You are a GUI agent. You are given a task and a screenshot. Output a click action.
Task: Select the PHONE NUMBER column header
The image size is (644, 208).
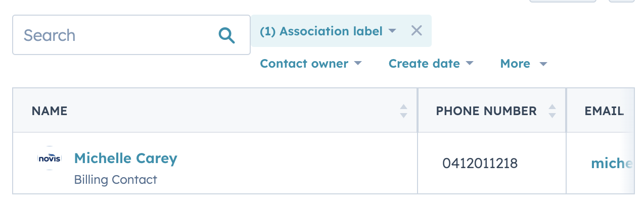[x=486, y=111]
